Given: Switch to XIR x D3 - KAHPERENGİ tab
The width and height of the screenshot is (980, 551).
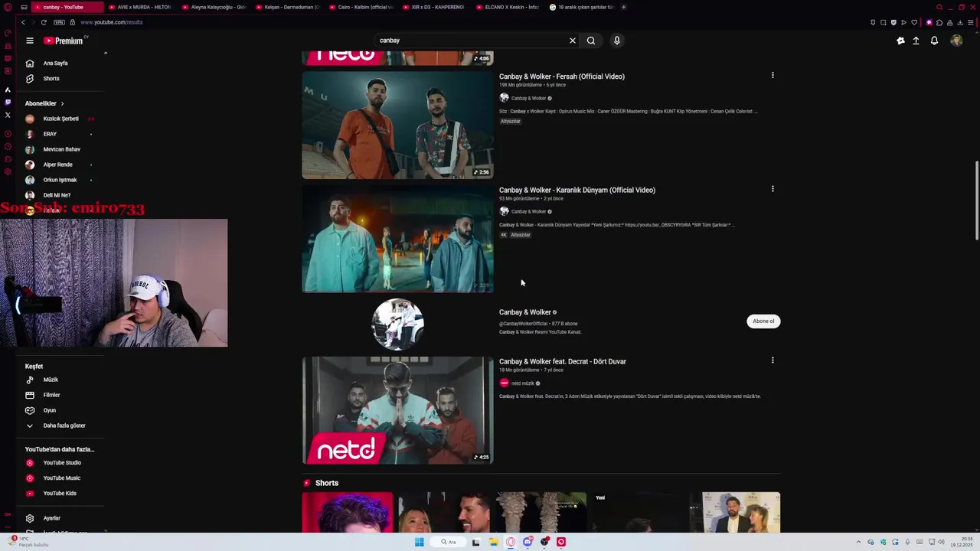Looking at the screenshot, I should coord(436,7).
